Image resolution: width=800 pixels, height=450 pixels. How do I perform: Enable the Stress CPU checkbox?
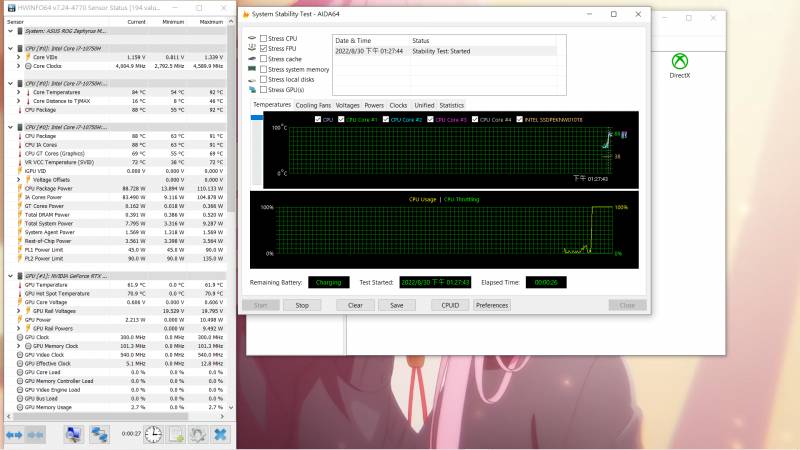click(263, 38)
